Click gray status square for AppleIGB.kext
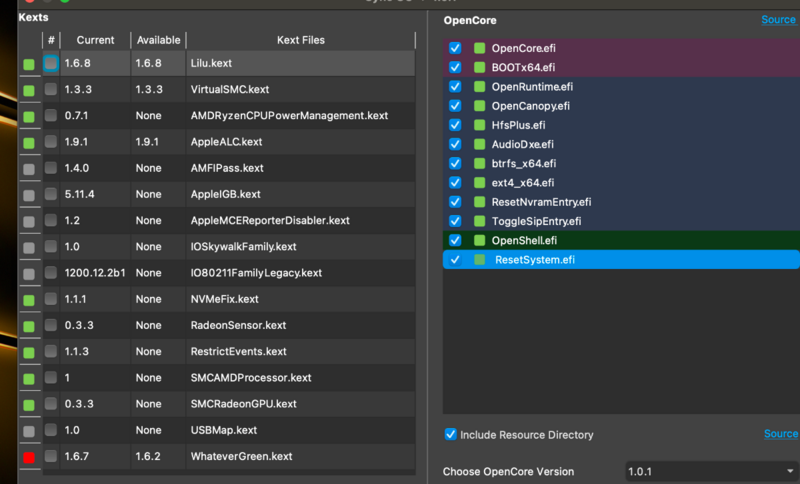 pos(29,195)
